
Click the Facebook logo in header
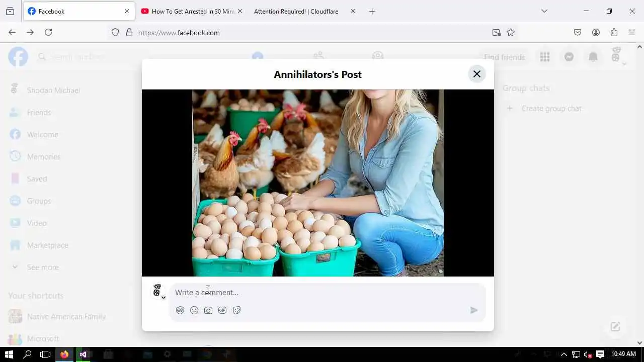click(18, 57)
